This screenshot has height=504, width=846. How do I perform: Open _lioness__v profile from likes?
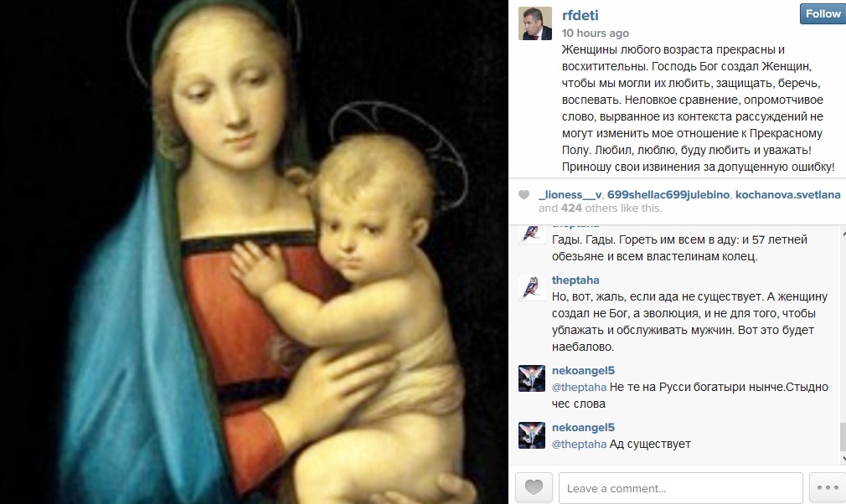coord(570,194)
